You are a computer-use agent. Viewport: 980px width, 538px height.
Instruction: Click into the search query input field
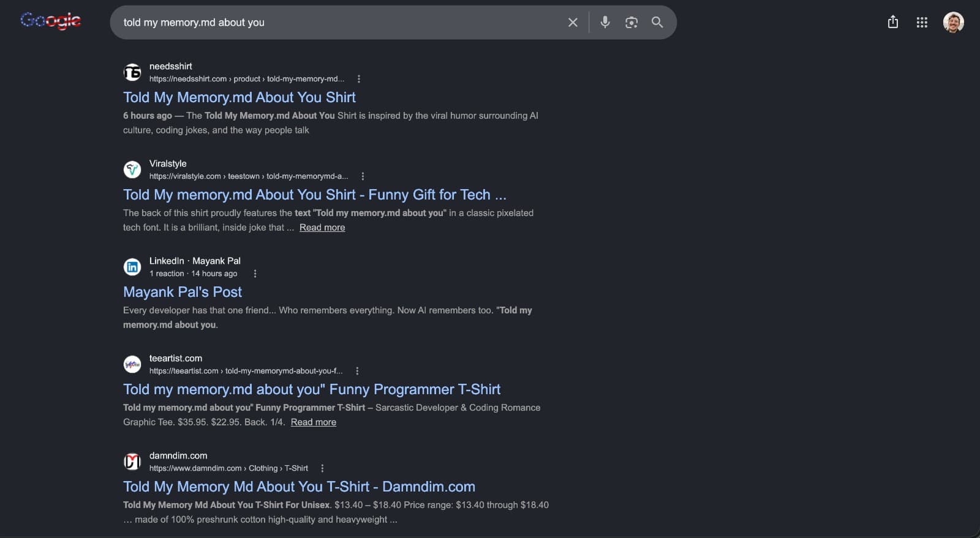[x=340, y=23]
